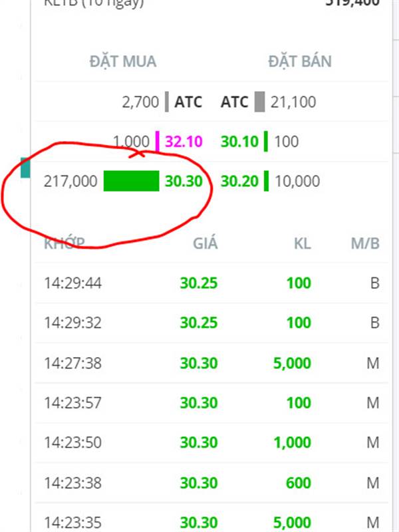The height and width of the screenshot is (532, 399).
Task: Click the KL column header
Action: coord(303,243)
